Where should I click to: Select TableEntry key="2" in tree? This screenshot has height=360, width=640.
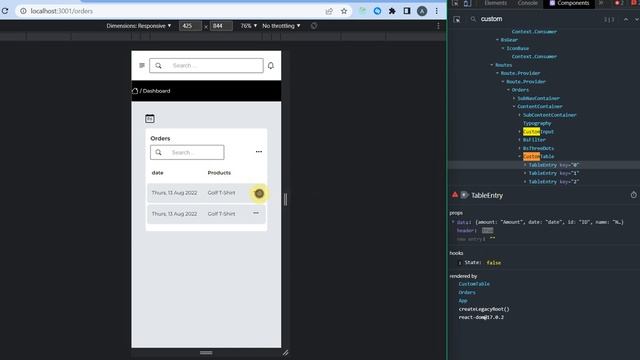(x=553, y=182)
